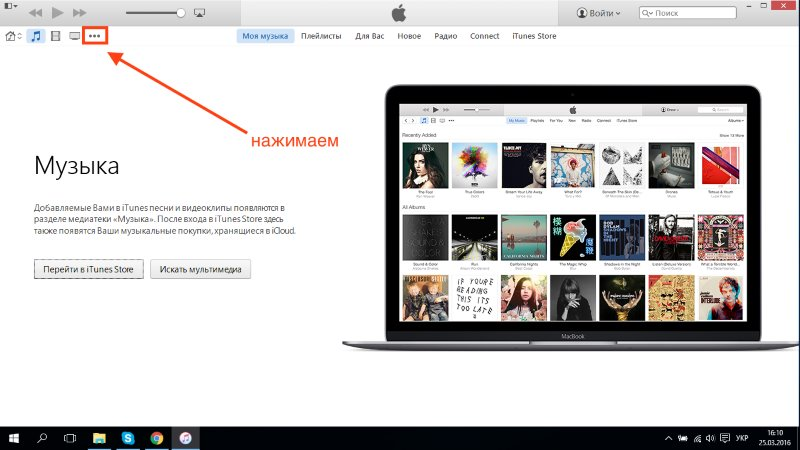Switch to the Радио tab
This screenshot has height=450, width=800.
[445, 36]
